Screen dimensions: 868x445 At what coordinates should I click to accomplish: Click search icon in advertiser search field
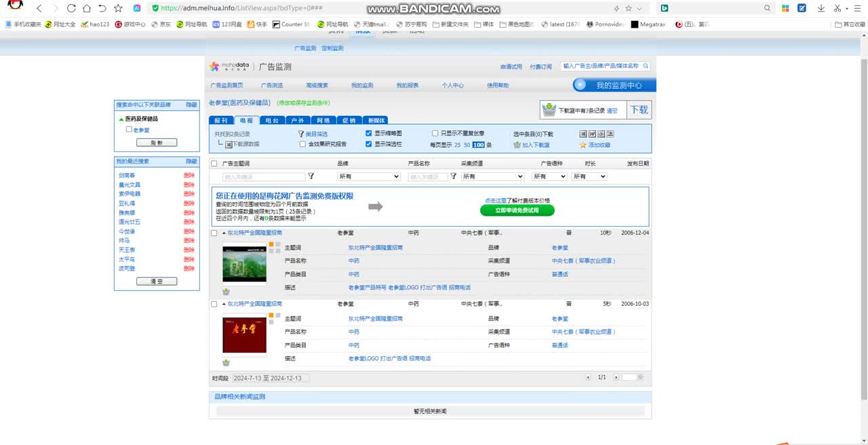tap(646, 66)
